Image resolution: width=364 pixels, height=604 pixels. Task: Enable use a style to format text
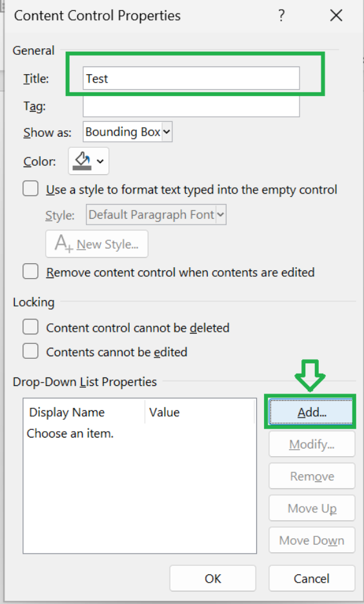30,189
